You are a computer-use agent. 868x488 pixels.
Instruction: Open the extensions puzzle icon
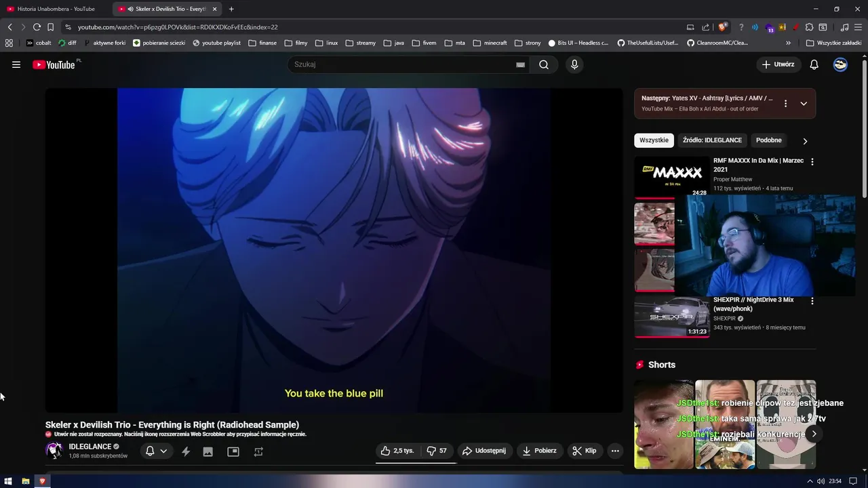point(809,27)
